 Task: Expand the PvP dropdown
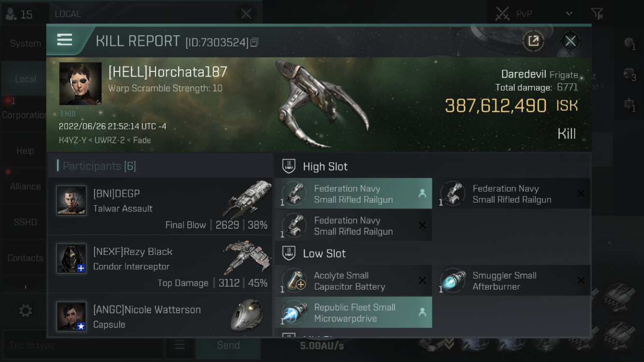point(569,14)
